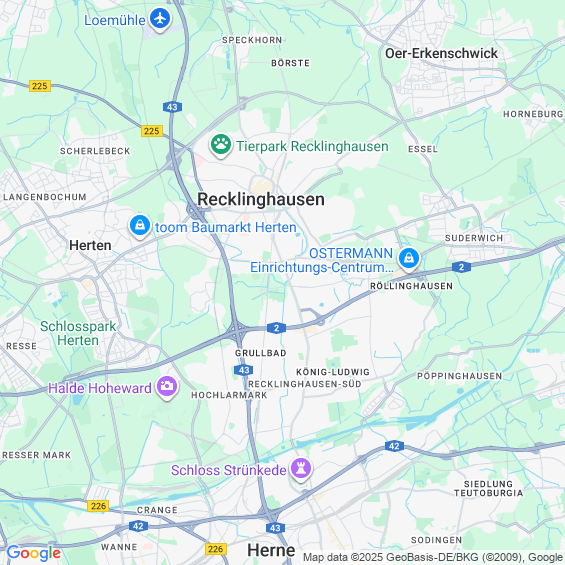Viewport: 565px width, 565px height.
Task: Select the Tierpark Recklinghausen paw marker
Action: point(221,145)
